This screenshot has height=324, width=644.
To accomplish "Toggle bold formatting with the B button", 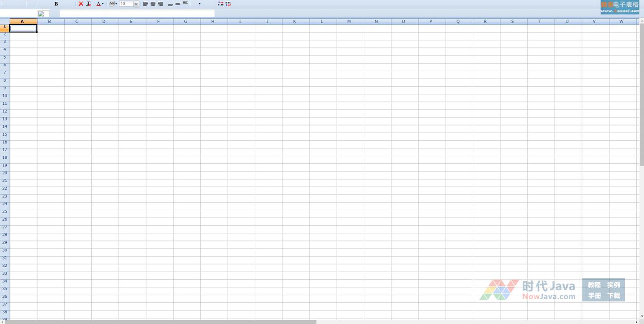I will [56, 4].
